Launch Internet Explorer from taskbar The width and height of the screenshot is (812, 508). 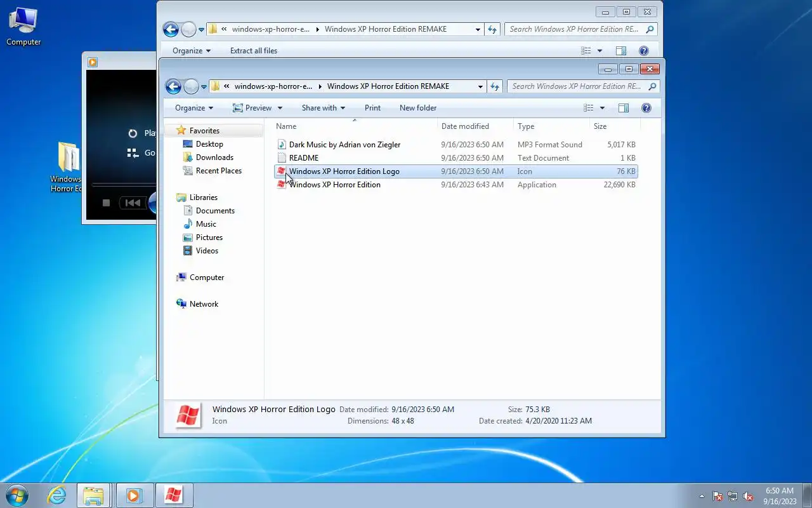tap(57, 495)
